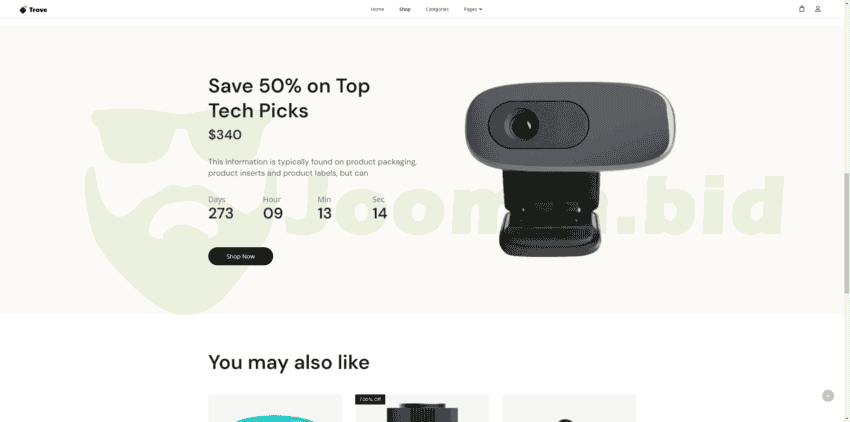Expand the Pages dropdown chevron
This screenshot has width=850, height=422.
(x=480, y=9)
